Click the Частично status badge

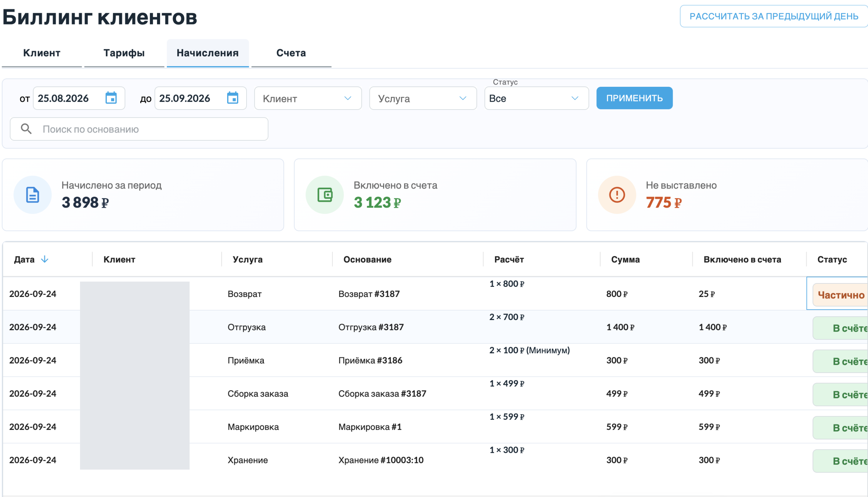[840, 295]
